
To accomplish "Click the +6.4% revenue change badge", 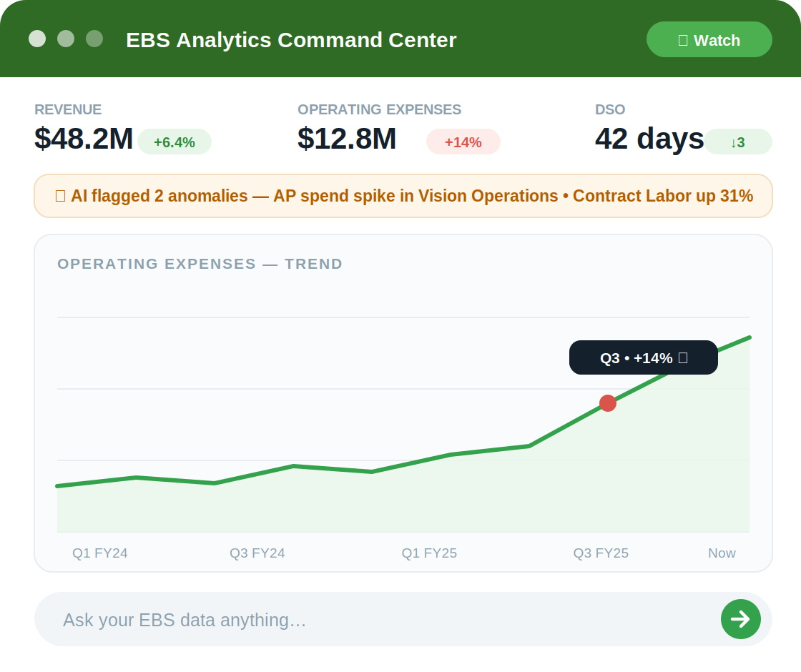I will pyautogui.click(x=175, y=142).
